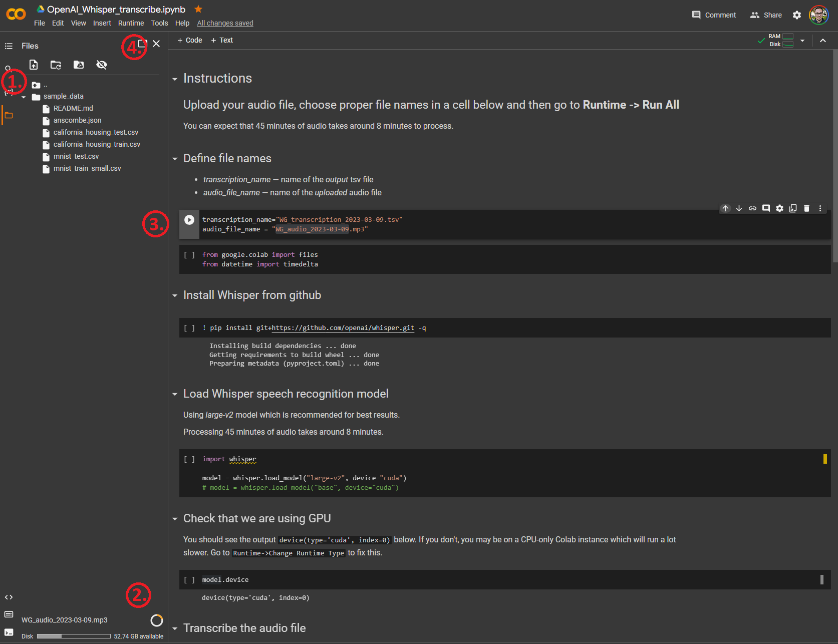Open README.md in the file tree

[x=73, y=108]
